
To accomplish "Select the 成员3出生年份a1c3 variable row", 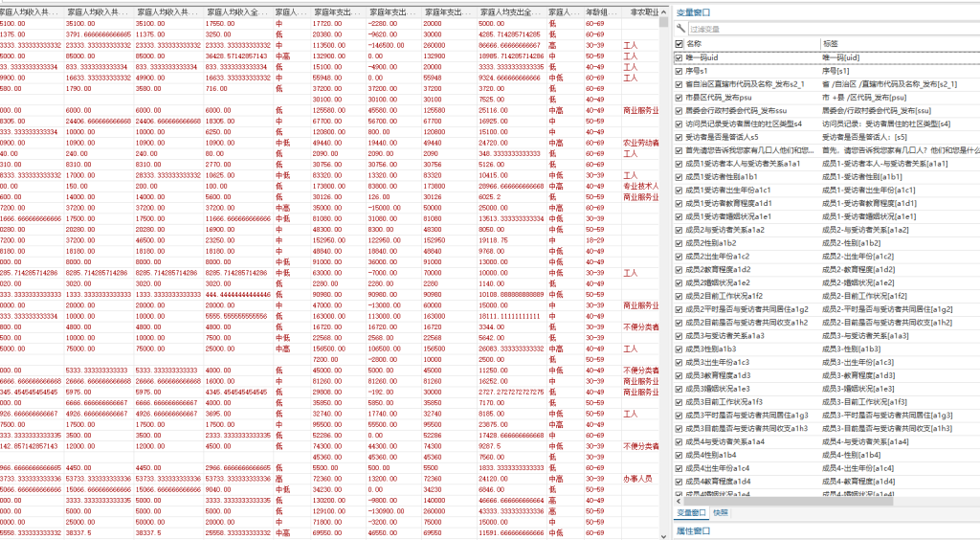I will [x=828, y=363].
